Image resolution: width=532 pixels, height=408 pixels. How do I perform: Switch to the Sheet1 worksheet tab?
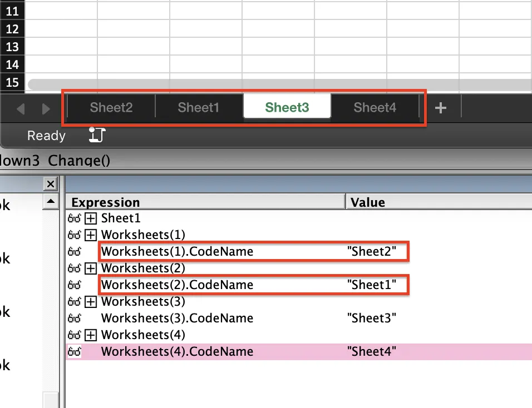pos(199,108)
